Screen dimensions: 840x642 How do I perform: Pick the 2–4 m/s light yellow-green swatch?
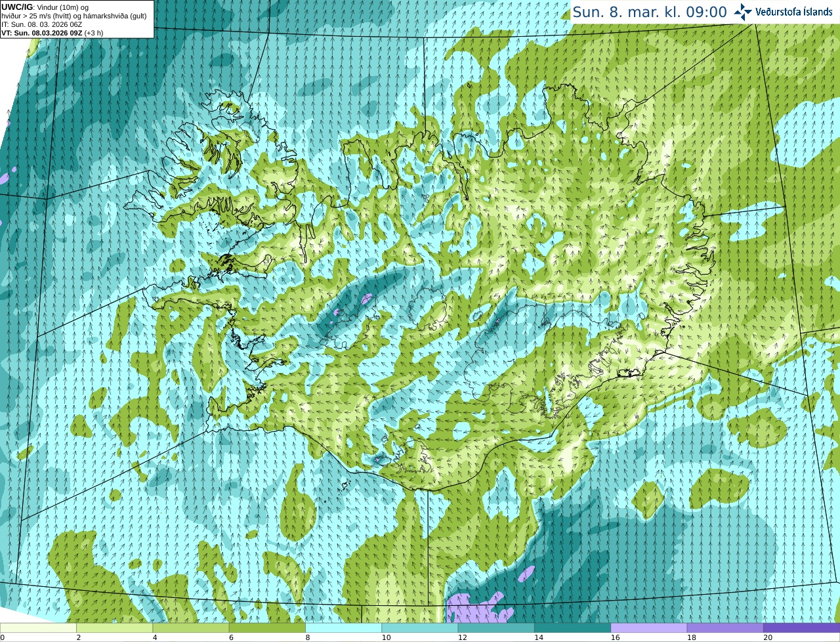(x=114, y=628)
